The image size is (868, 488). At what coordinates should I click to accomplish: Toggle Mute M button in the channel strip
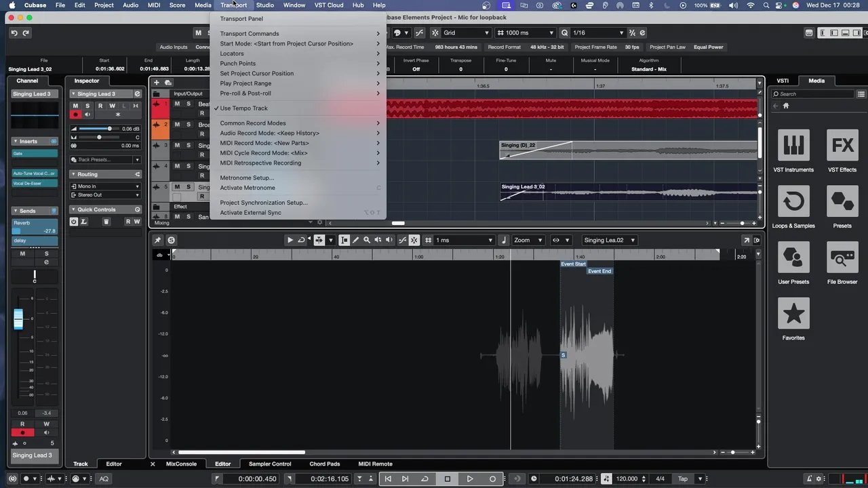coord(22,253)
